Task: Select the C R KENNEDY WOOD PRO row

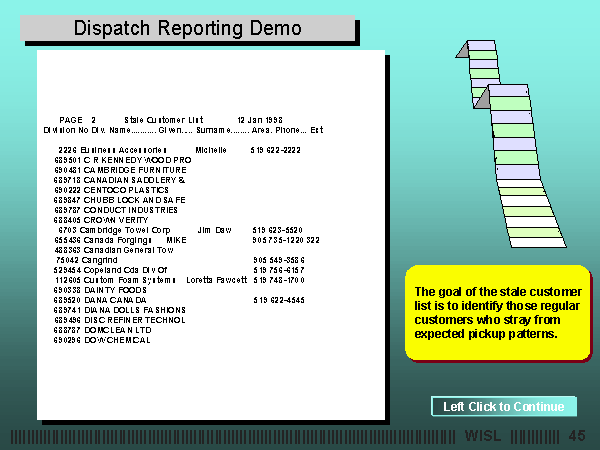Action: pos(122,160)
